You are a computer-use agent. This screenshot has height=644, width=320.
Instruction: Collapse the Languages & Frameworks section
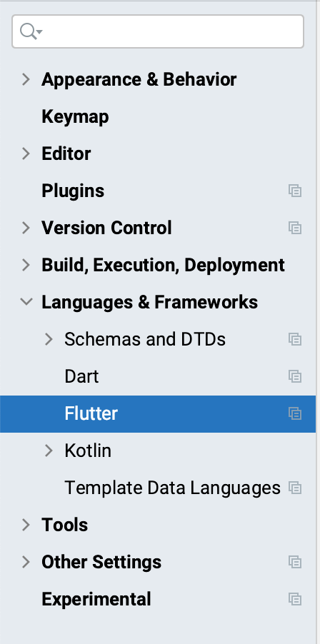26,302
